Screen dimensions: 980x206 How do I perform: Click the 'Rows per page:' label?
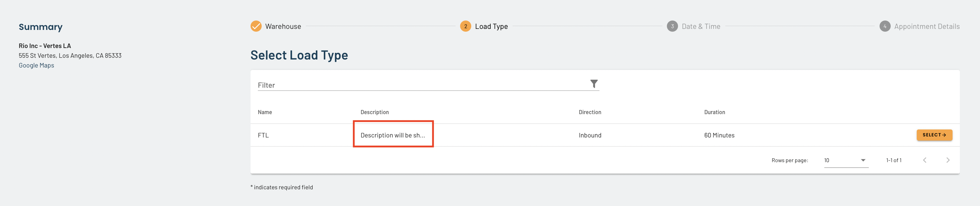pyautogui.click(x=790, y=160)
